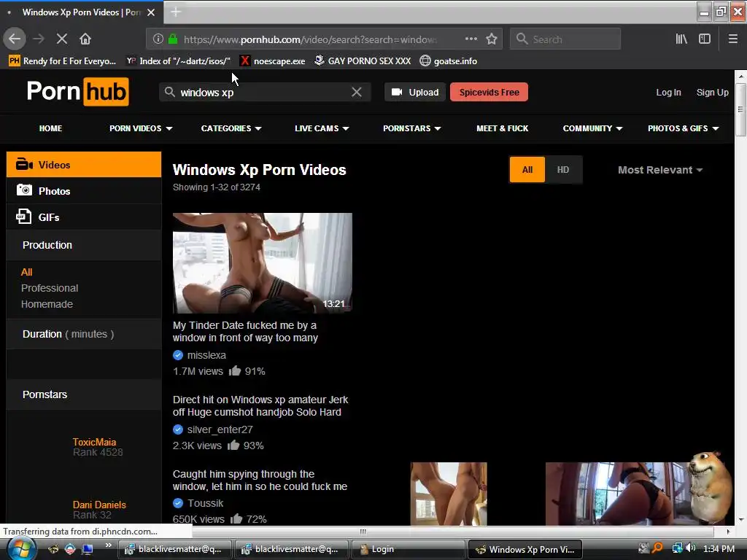Click the browser address bar URL
The image size is (747, 560).
pyautogui.click(x=309, y=39)
